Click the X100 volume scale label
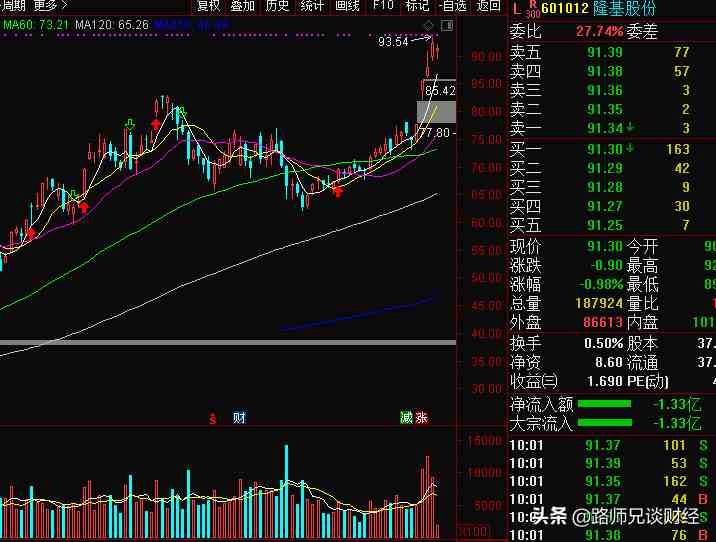Screen dimensions: 716x542 (473, 531)
